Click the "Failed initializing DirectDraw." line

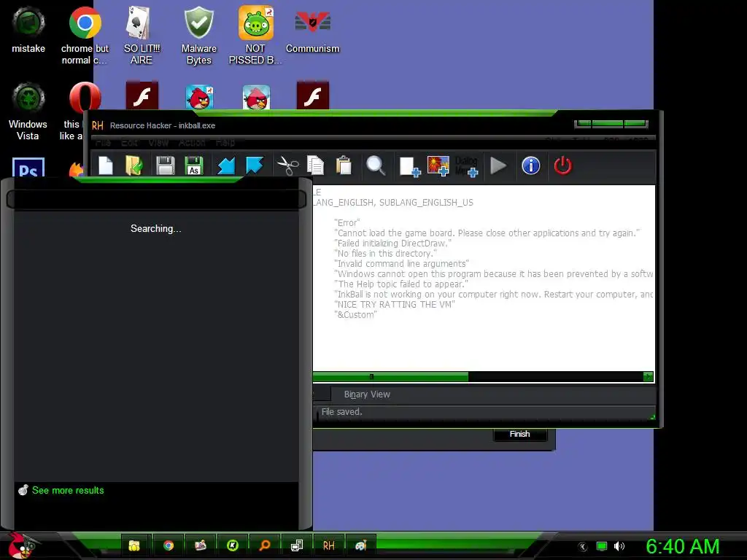pos(392,244)
